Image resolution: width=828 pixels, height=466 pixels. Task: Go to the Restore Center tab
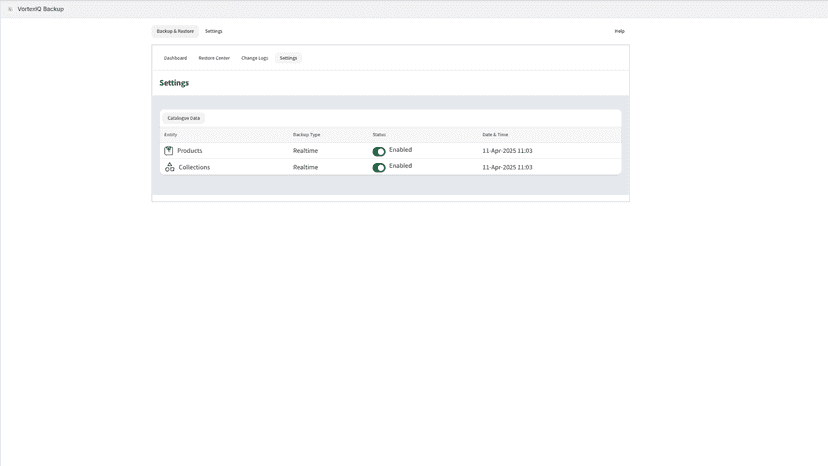[x=214, y=58]
